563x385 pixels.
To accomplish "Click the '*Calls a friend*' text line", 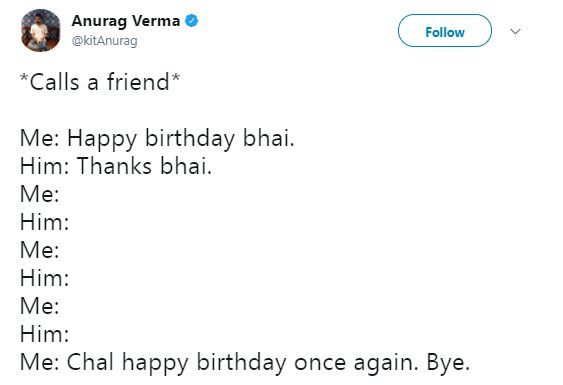I will (100, 82).
